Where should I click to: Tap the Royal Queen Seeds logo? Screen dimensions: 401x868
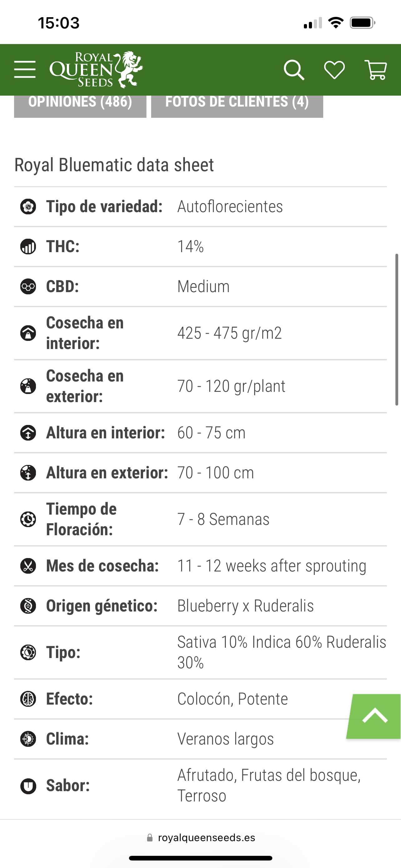(96, 69)
